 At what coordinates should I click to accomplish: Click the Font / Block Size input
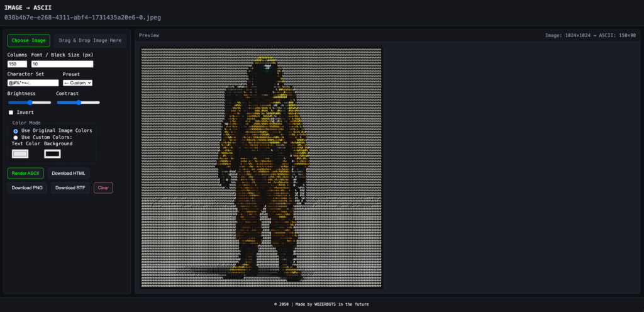click(62, 64)
